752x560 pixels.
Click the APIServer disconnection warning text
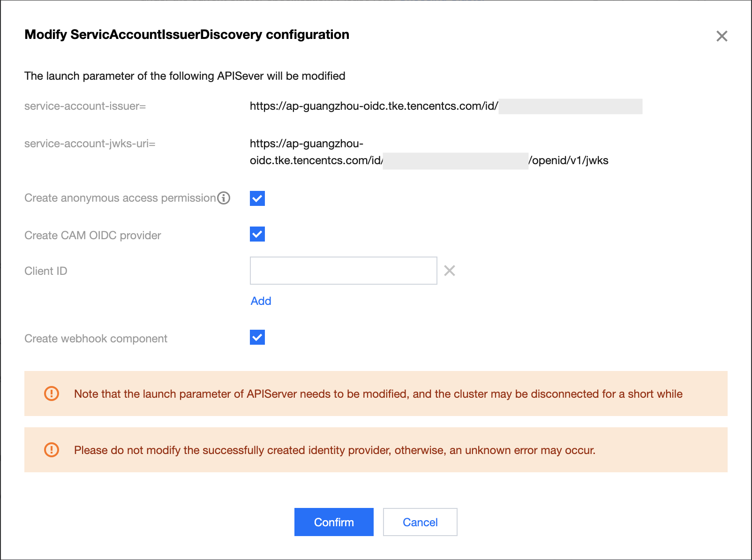coord(378,394)
